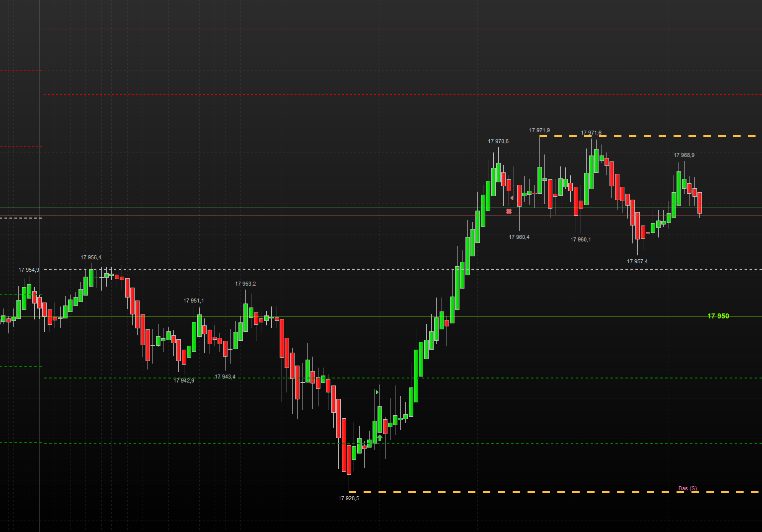Select the 17 960,1 swing low label
The width and height of the screenshot is (762, 532).
point(581,239)
